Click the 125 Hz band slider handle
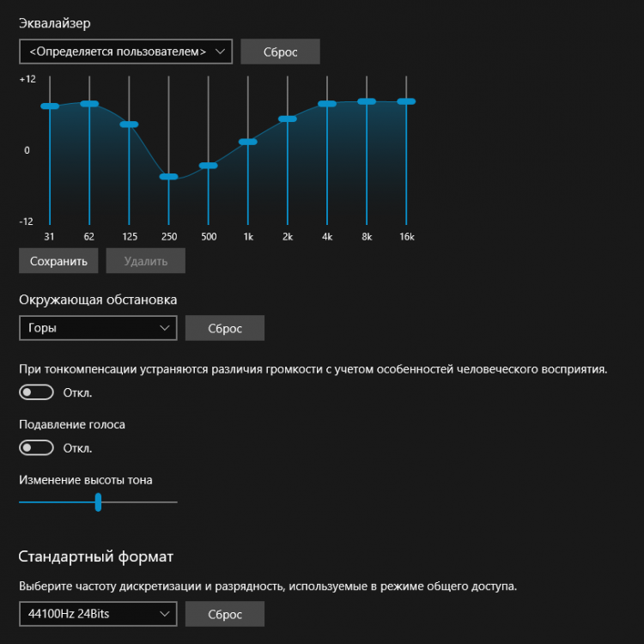 coord(129,124)
